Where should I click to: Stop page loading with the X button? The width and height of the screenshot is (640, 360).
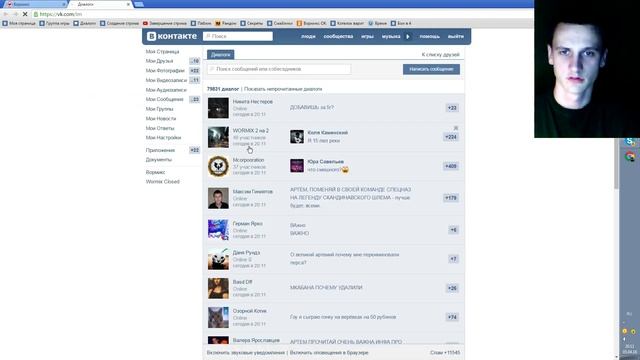25,14
